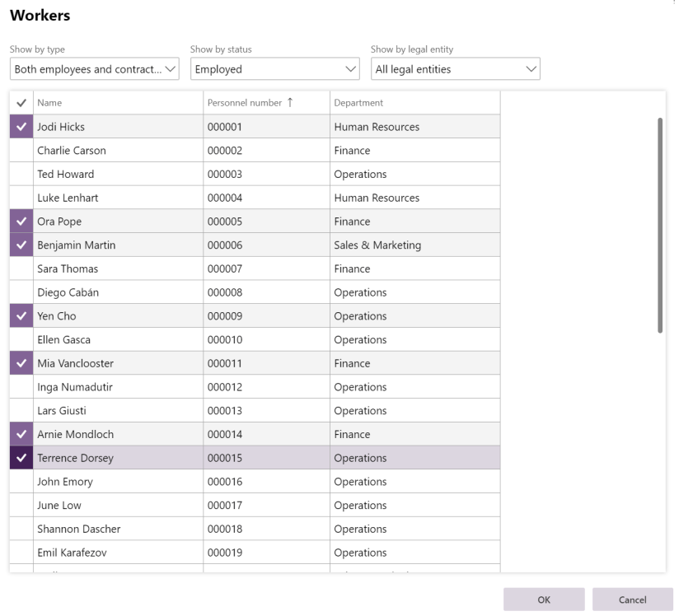This screenshot has width=679, height=616.
Task: Click the Department column header
Action: click(x=358, y=103)
